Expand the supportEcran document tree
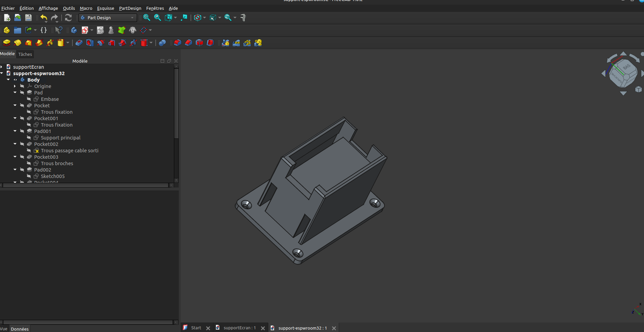 (x=2, y=67)
